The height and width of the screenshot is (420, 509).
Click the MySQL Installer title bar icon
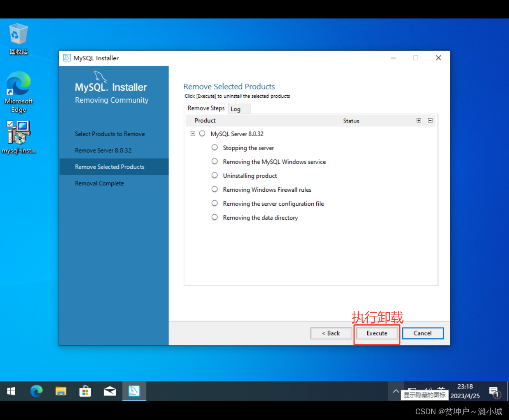[67, 58]
